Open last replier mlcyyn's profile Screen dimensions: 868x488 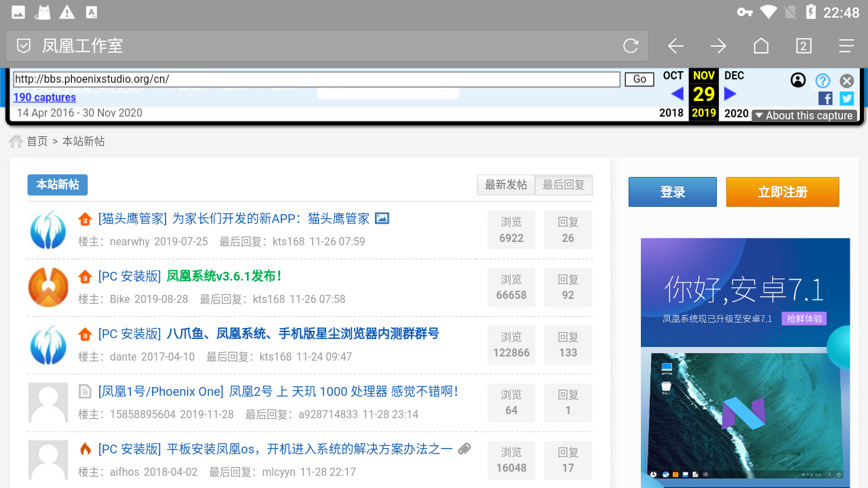pos(279,472)
